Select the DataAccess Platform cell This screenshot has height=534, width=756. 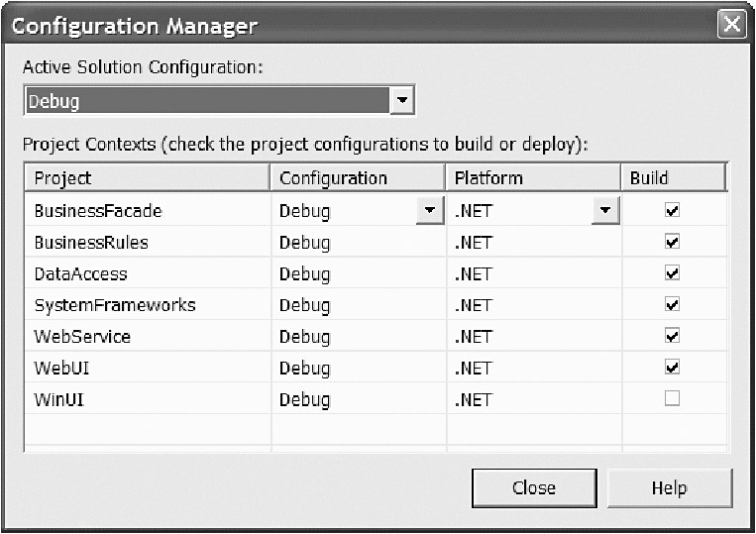(x=533, y=273)
